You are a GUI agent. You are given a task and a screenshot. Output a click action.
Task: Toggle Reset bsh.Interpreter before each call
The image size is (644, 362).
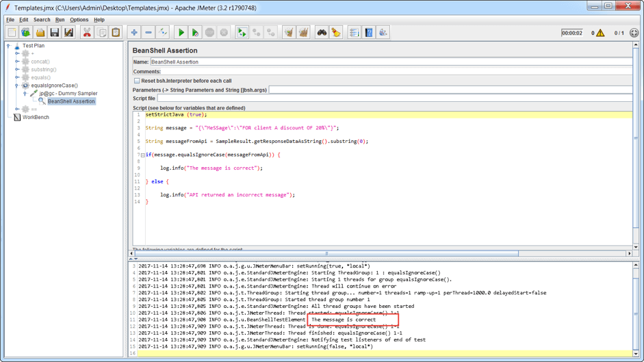pyautogui.click(x=137, y=81)
